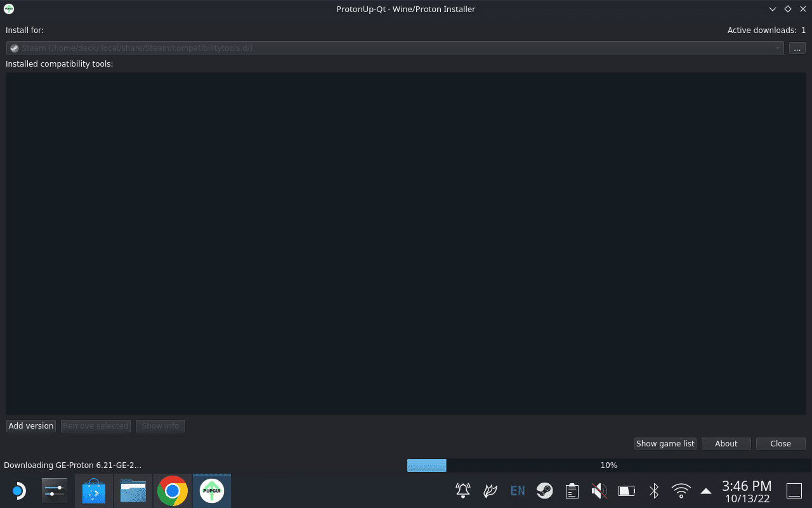812x508 pixels.
Task: Launch Google Chrome from the taskbar
Action: click(x=173, y=491)
